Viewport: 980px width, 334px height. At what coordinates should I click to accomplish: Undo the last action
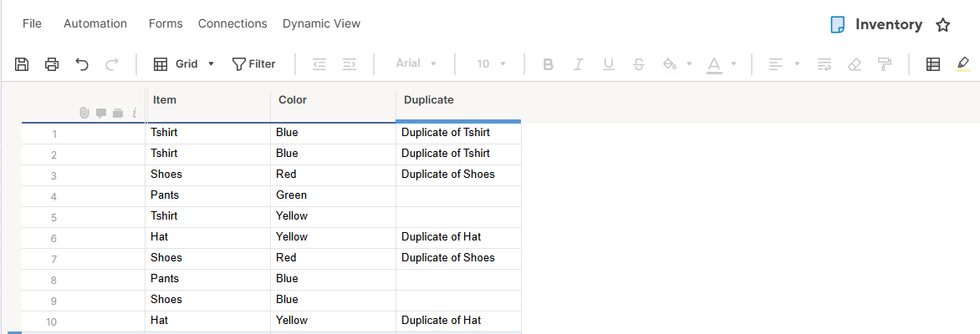82,63
